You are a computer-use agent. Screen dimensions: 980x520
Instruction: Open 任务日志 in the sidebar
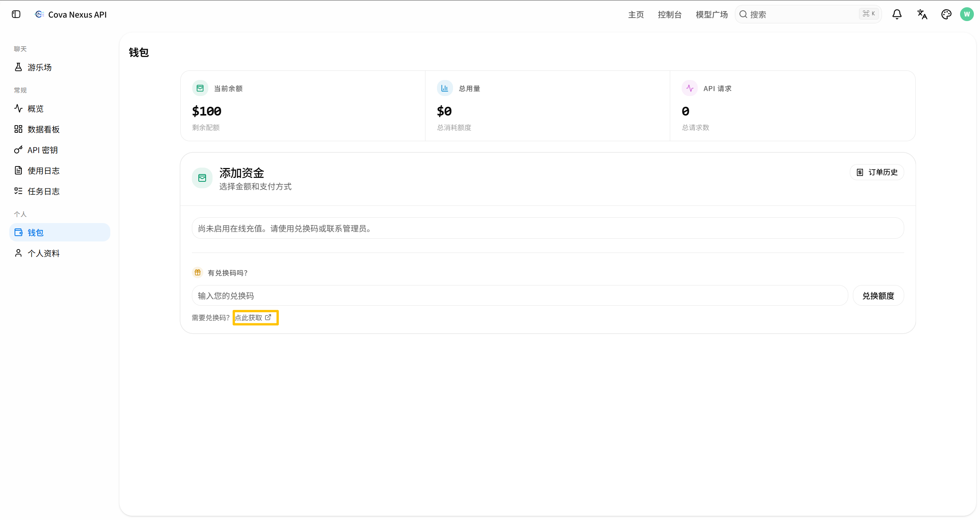point(59,191)
